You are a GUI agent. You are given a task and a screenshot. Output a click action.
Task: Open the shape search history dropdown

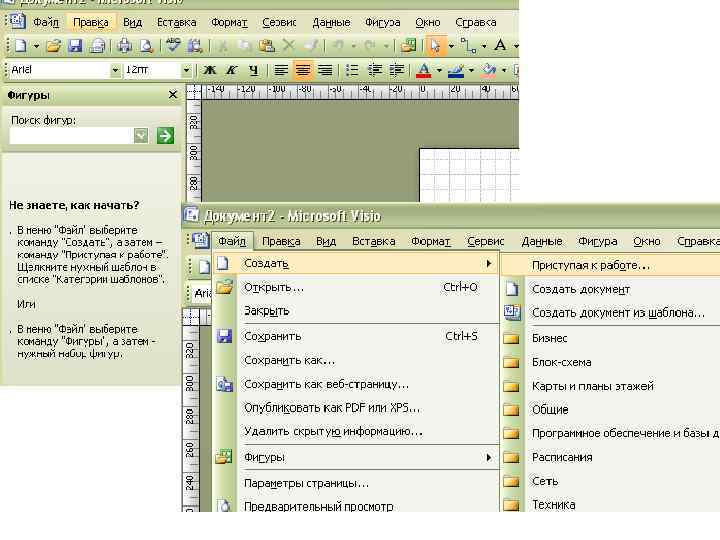coord(141,135)
